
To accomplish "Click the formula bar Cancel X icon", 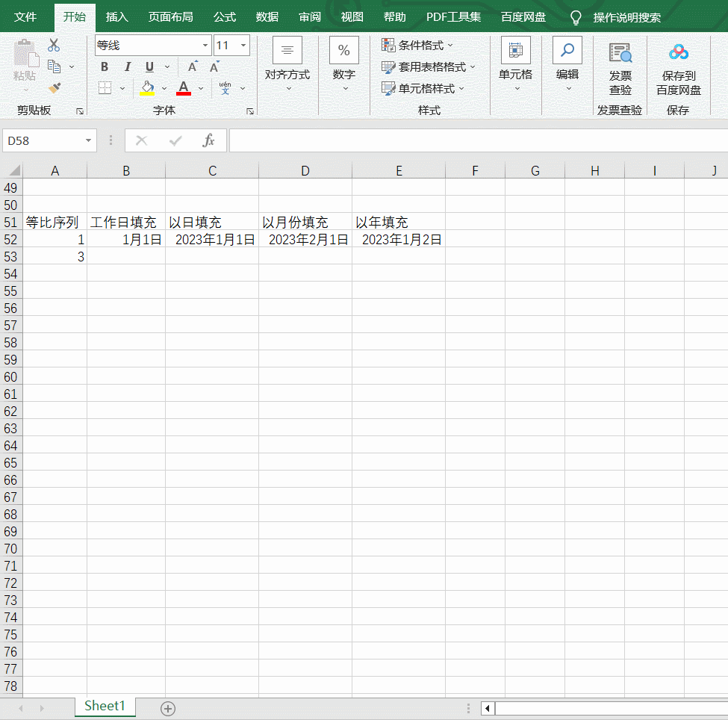I will click(x=142, y=140).
